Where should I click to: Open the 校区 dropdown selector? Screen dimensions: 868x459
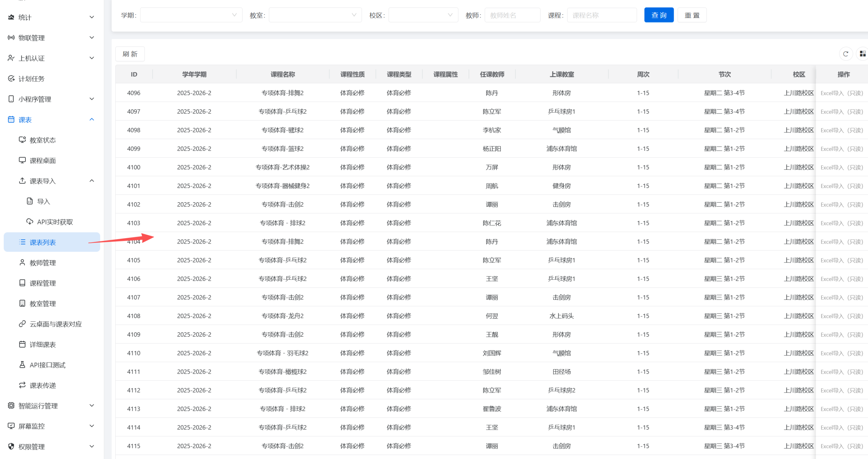[423, 15]
